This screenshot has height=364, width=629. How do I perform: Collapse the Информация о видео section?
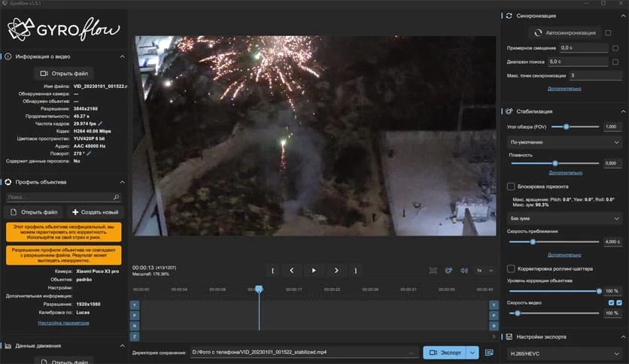(x=122, y=56)
